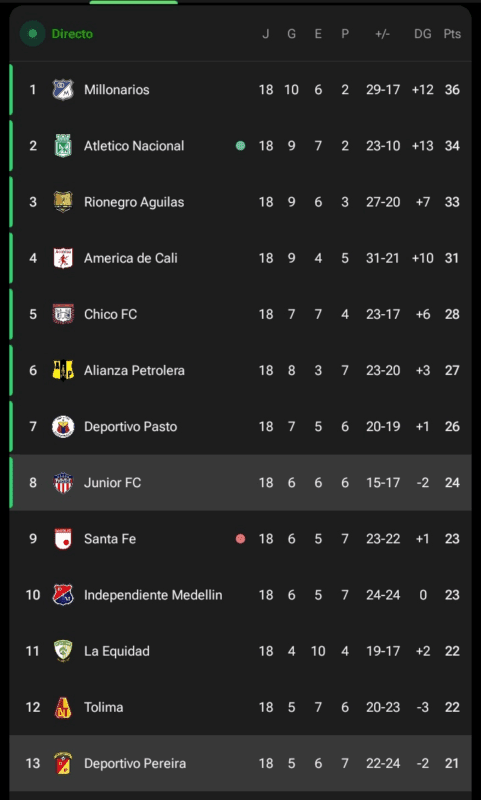Screen dimensions: 481x800
Task: Sort by the DG column header
Action: (422, 34)
